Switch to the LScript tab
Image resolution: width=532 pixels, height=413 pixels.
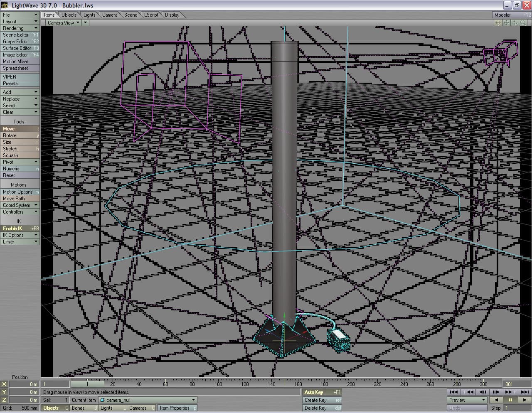[x=151, y=15]
